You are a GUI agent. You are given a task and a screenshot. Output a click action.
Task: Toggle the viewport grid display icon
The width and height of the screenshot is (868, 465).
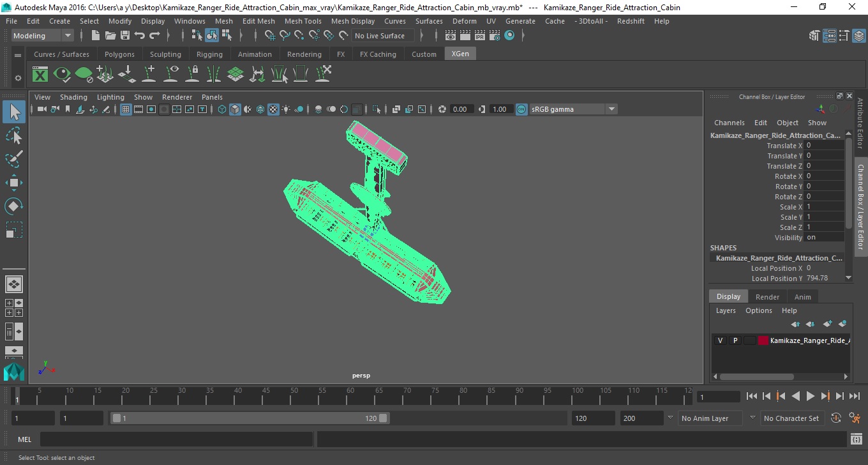[x=126, y=109]
